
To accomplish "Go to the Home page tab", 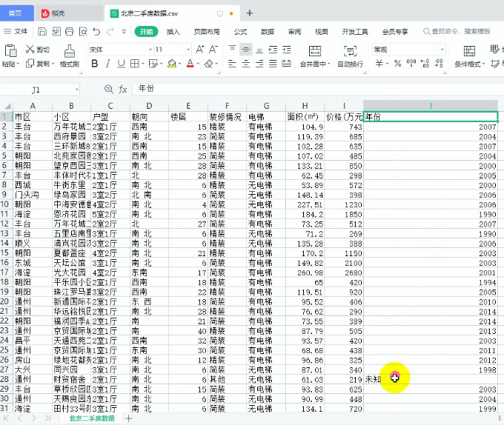I will click(x=16, y=13).
